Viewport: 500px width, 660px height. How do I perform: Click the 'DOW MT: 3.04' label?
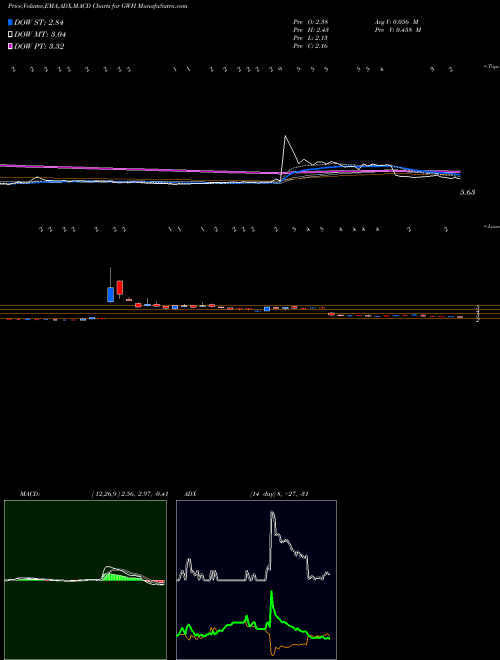pos(40,35)
